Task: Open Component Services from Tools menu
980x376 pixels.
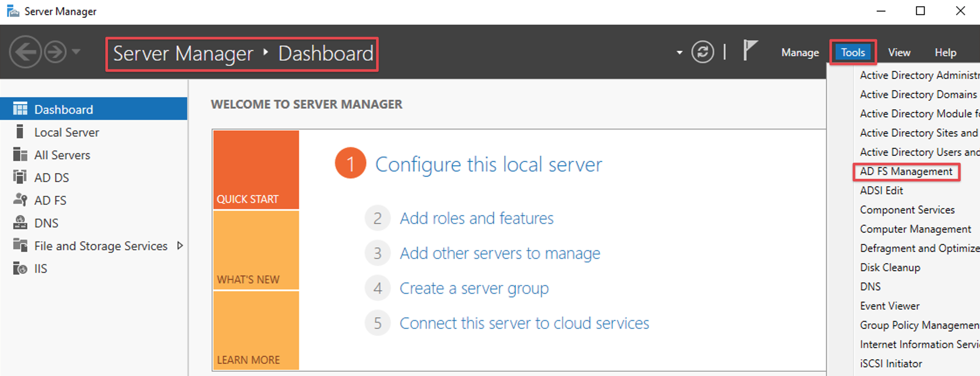Action: point(907,210)
